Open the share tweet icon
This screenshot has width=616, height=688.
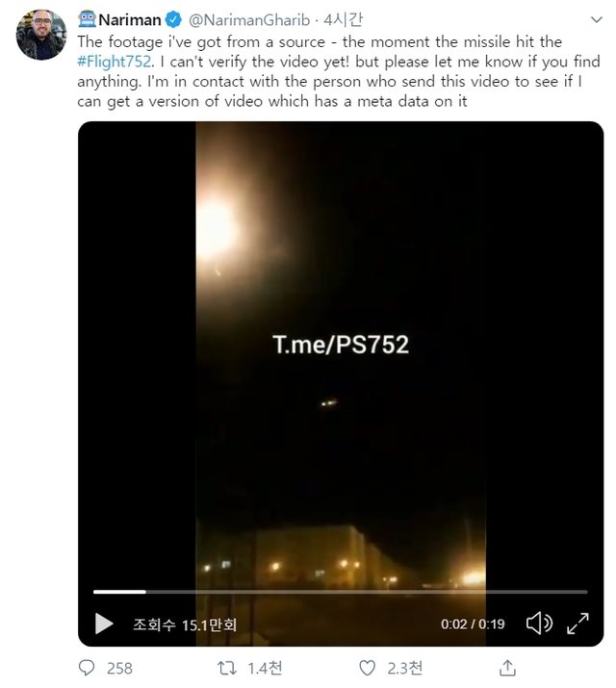[507, 668]
